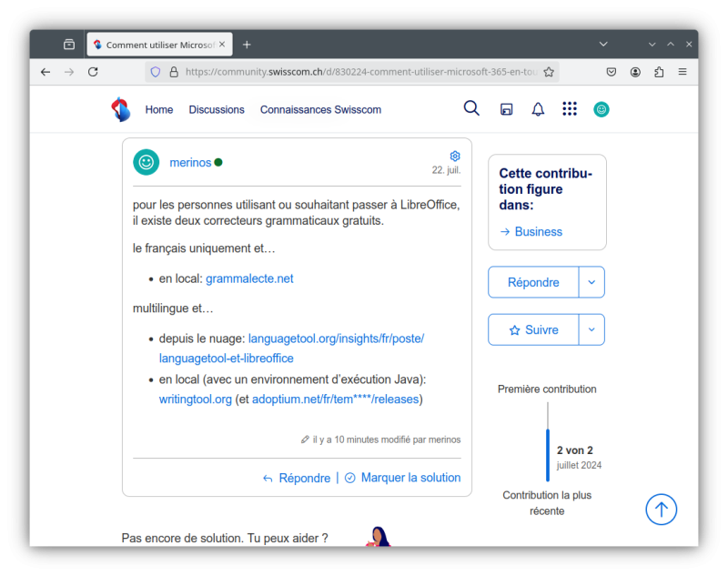Image resolution: width=728 pixels, height=576 pixels.
Task: Go back with the browser back arrow
Action: 45,72
